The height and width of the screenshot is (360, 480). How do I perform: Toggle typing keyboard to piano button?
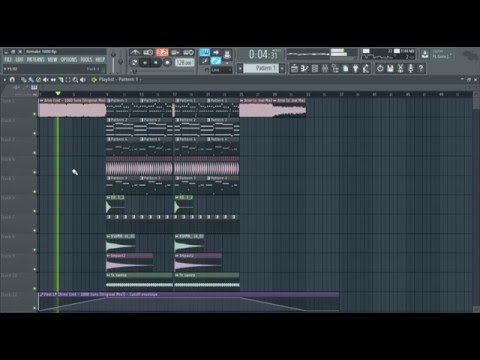point(204,52)
